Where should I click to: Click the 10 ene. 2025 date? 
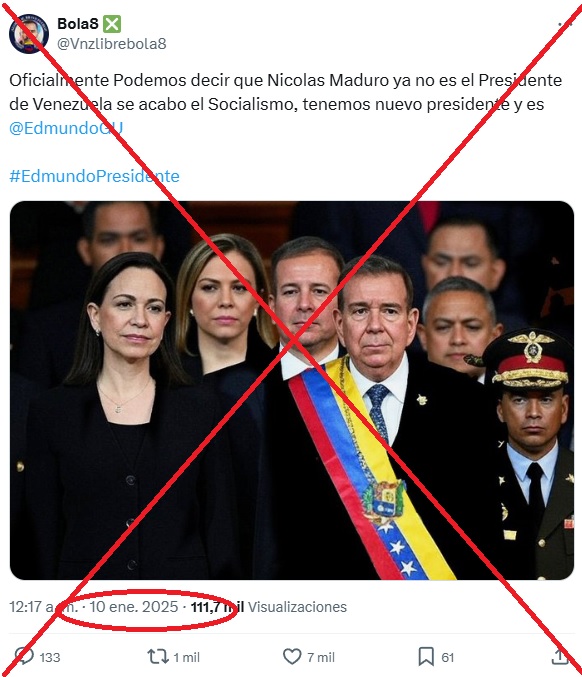coord(134,607)
